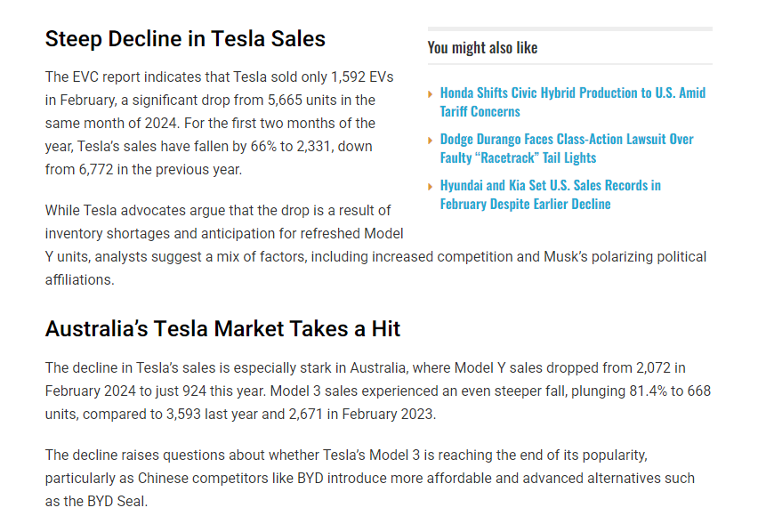Click the paragraph starting "The decline raises questions"
This screenshot has width=758, height=532.
coord(369,478)
